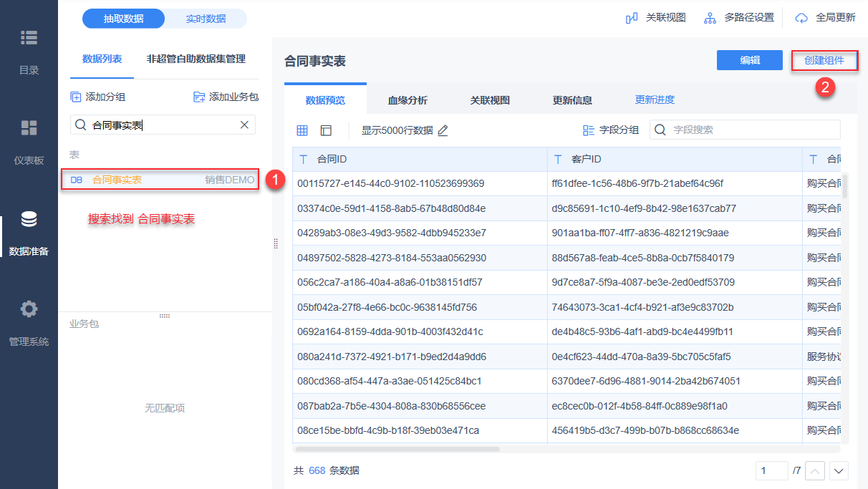Click the page number input showing 1
868x489 pixels.
771,470
